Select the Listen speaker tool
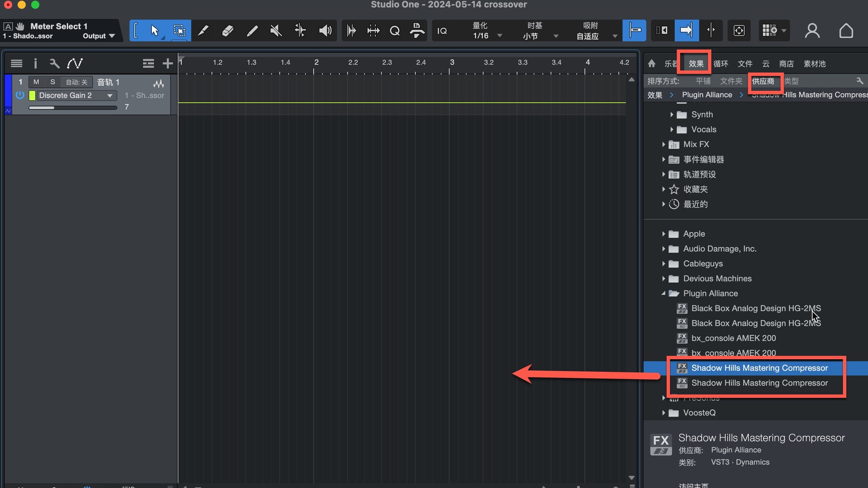 point(325,31)
